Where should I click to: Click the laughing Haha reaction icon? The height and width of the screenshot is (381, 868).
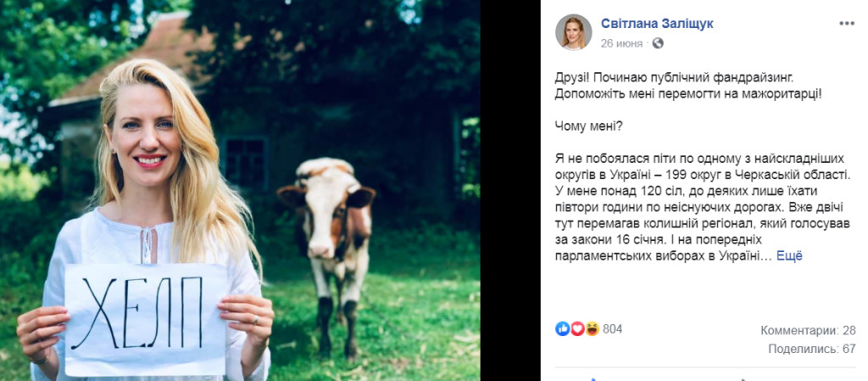point(593,329)
